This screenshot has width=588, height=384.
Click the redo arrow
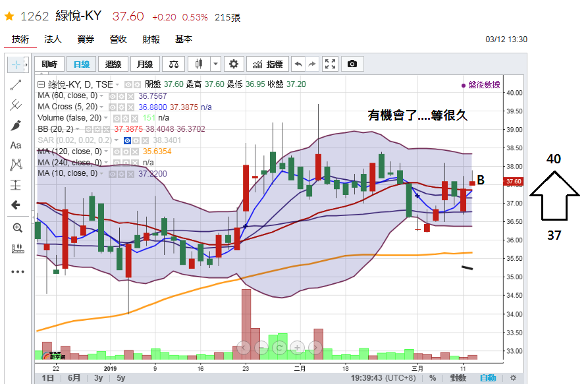click(x=311, y=64)
